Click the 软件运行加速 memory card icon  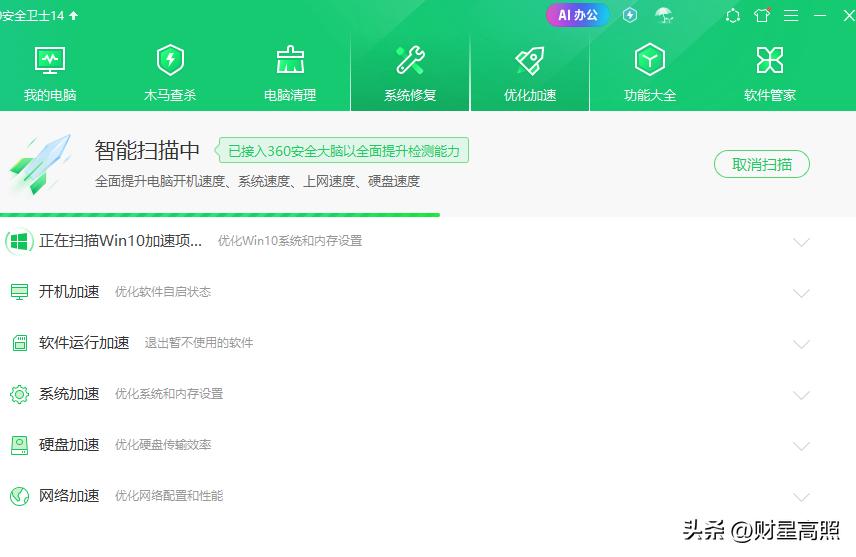click(20, 343)
